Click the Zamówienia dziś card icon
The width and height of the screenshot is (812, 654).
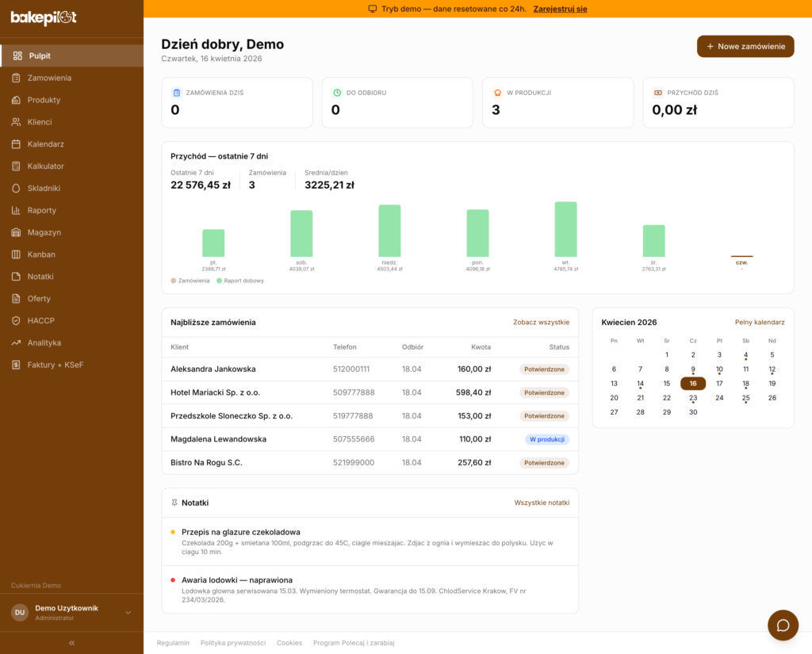[x=177, y=93]
